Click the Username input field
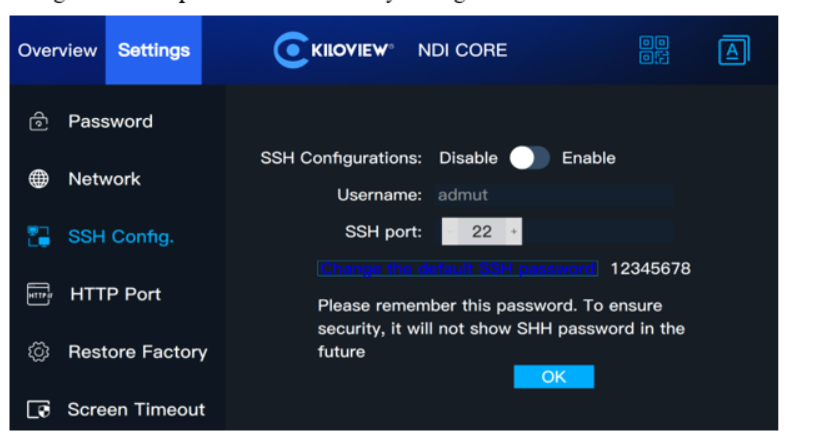 coord(555,195)
